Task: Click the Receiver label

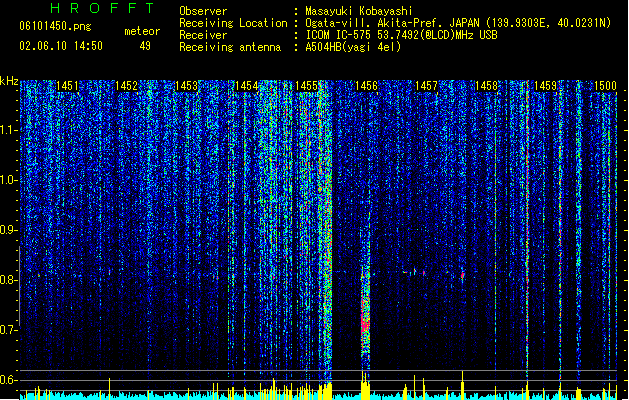Action: [203, 35]
